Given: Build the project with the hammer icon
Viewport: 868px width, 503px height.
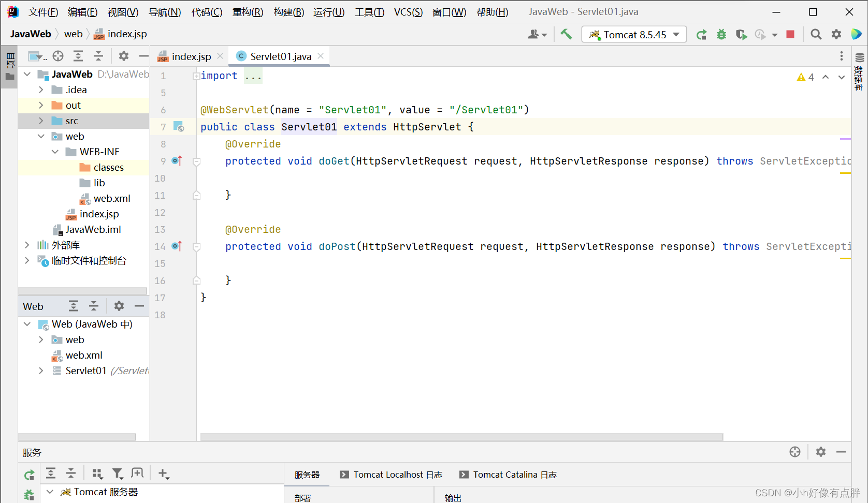Looking at the screenshot, I should click(566, 34).
